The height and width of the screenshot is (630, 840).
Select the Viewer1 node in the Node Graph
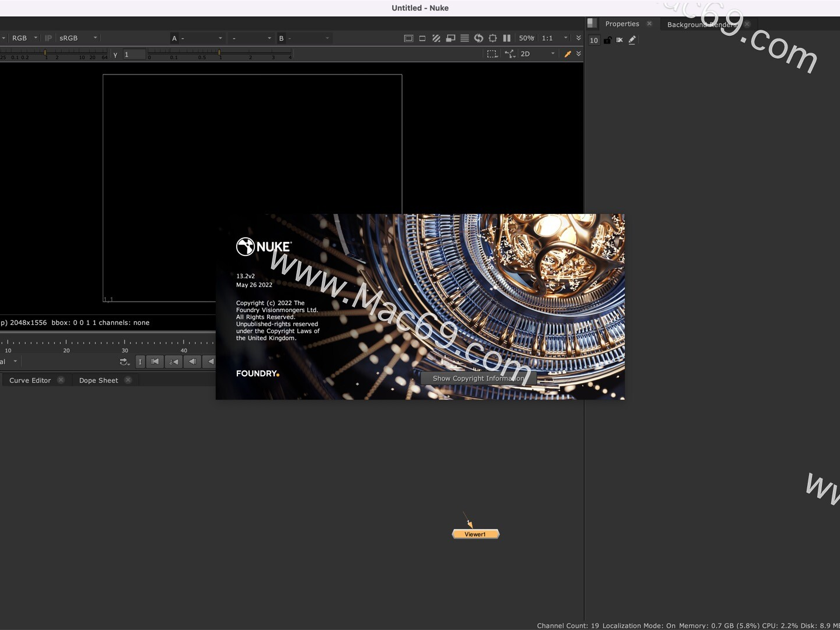click(x=475, y=534)
